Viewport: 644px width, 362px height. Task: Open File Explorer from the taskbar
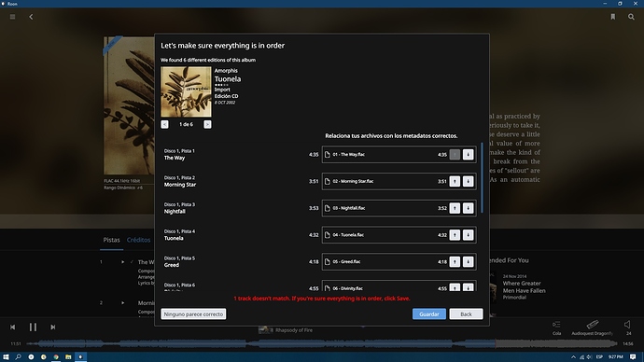click(x=68, y=357)
